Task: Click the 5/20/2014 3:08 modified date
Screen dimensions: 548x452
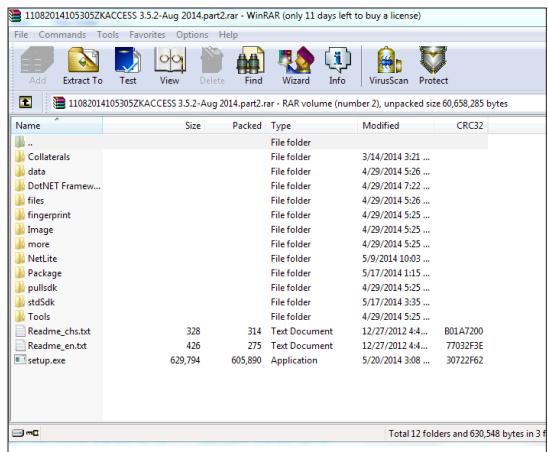Action: point(396,360)
